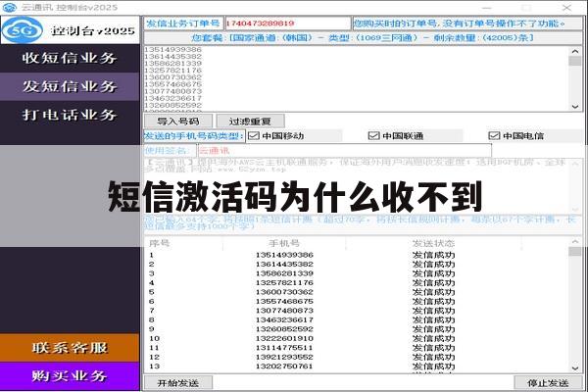The width and height of the screenshot is (588, 392).
Task: Select 发短信业务 in sidebar
Action: [x=70, y=86]
